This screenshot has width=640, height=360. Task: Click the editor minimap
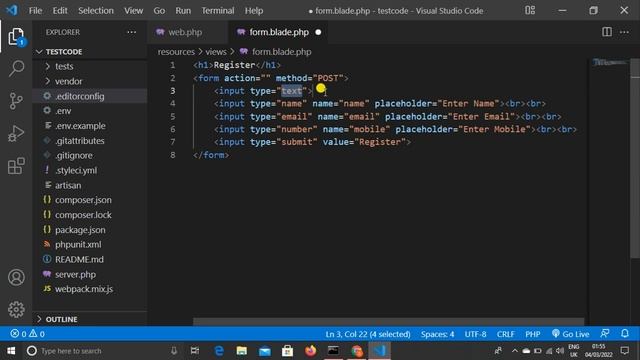610,62
